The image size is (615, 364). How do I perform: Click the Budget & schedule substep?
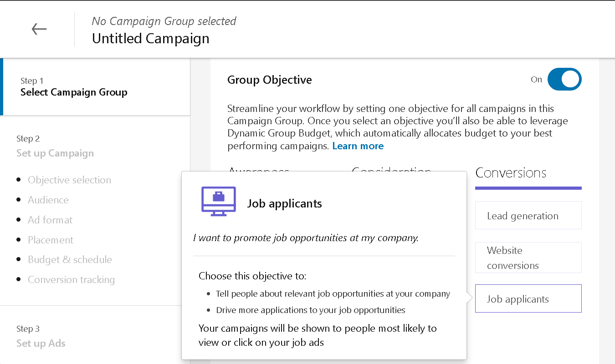[70, 259]
